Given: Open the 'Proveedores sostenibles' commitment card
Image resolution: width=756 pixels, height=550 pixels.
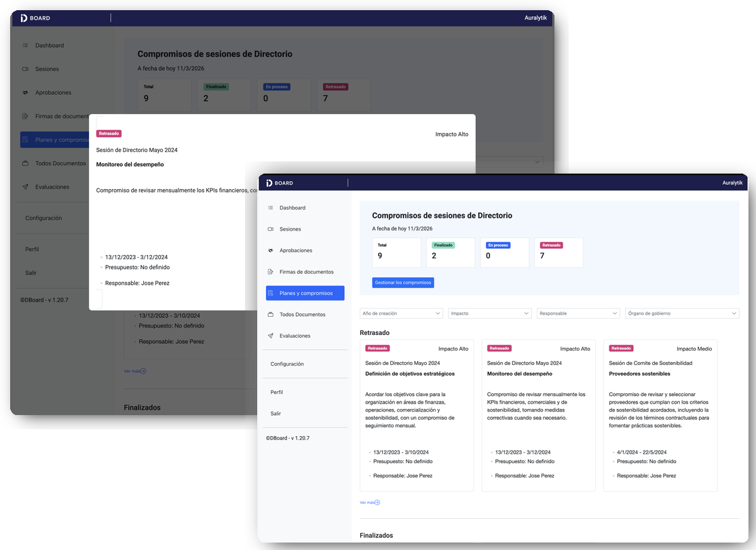Looking at the screenshot, I should 660,415.
